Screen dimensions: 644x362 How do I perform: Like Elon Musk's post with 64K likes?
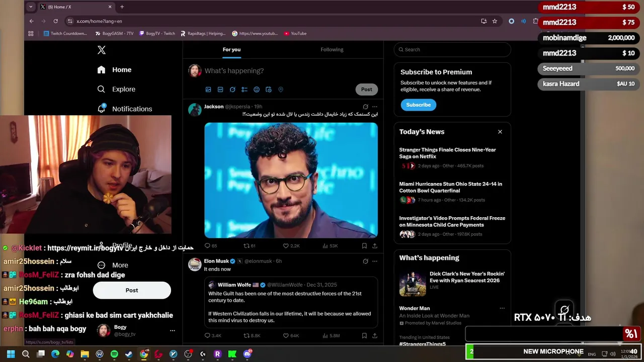click(x=291, y=335)
